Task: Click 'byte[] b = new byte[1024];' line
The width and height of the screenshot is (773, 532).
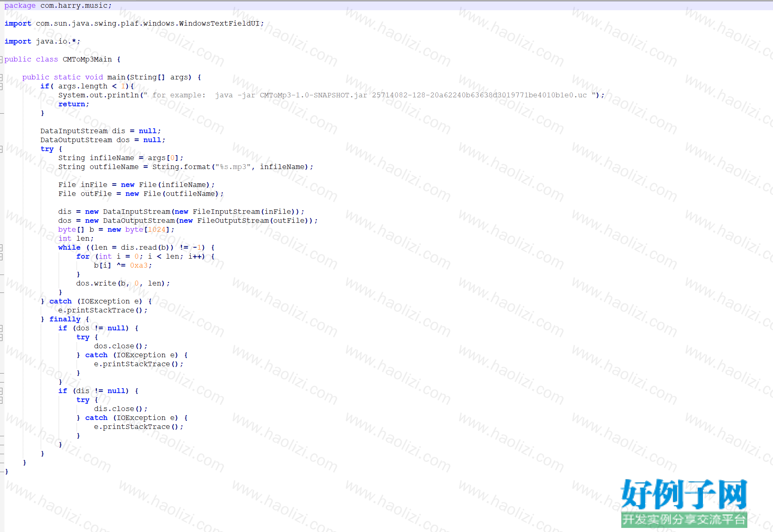Action: click(x=116, y=230)
